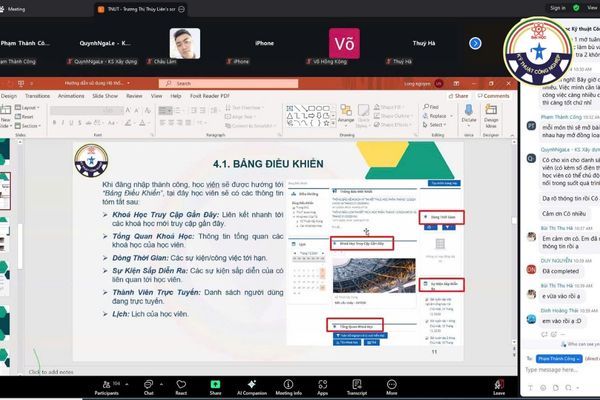
Task: Click the chat file attach icon
Action: [x=556, y=388]
